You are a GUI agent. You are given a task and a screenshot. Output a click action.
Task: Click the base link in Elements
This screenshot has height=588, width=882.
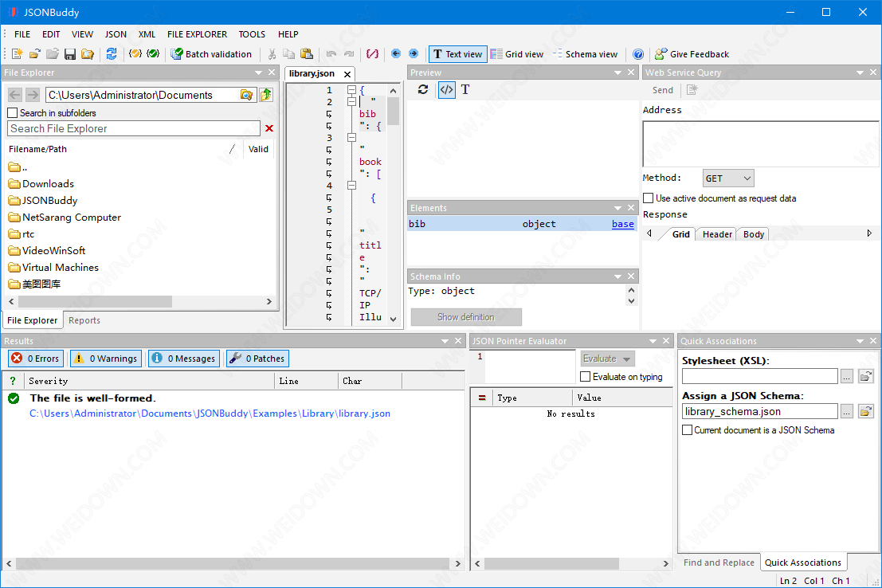(623, 224)
